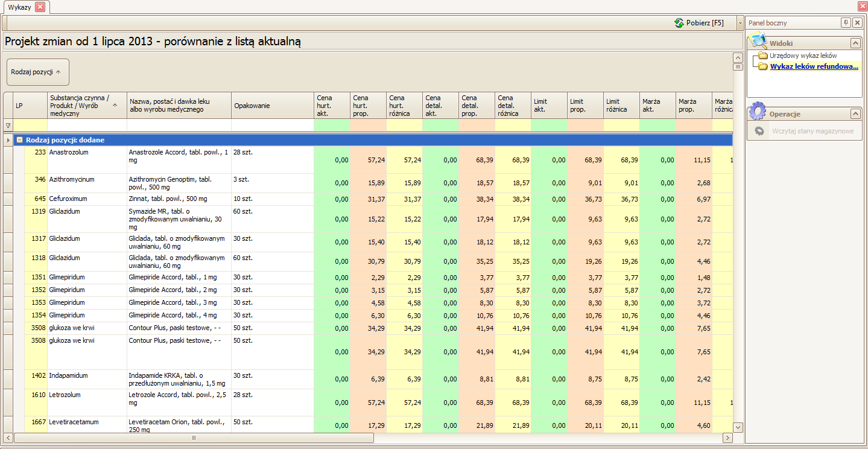Open dropdown arrow next to Pobierz [F5]
The image size is (868, 449).
point(740,23)
